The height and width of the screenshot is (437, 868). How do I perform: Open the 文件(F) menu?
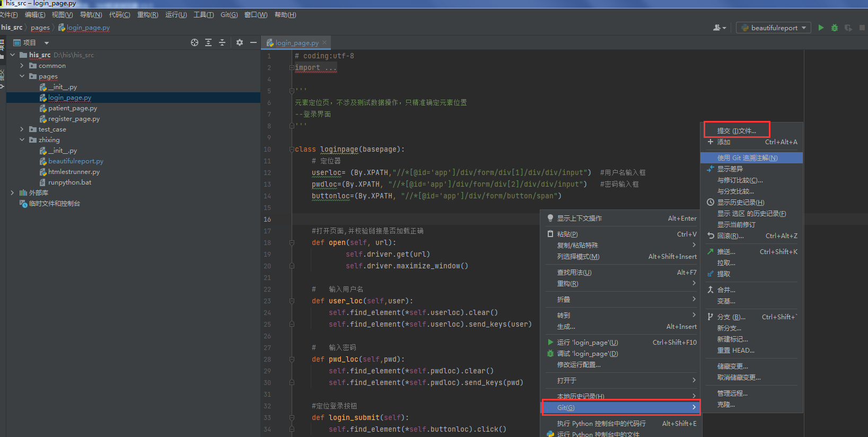click(8, 15)
